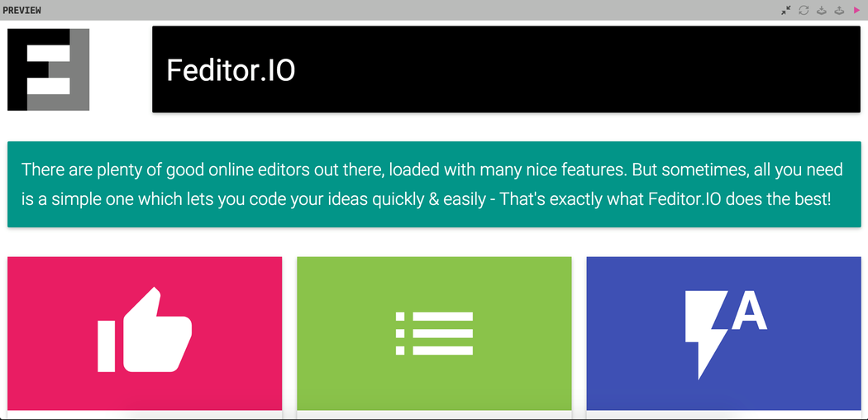This screenshot has width=868, height=420.
Task: Refresh the preview using the circular arrows icon
Action: point(804,10)
